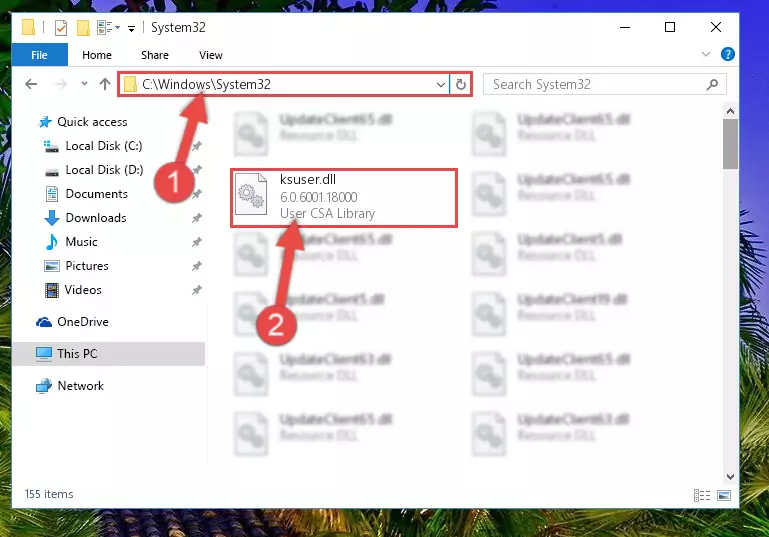Select Network in navigation pane
The image size is (769, 537).
tap(80, 386)
